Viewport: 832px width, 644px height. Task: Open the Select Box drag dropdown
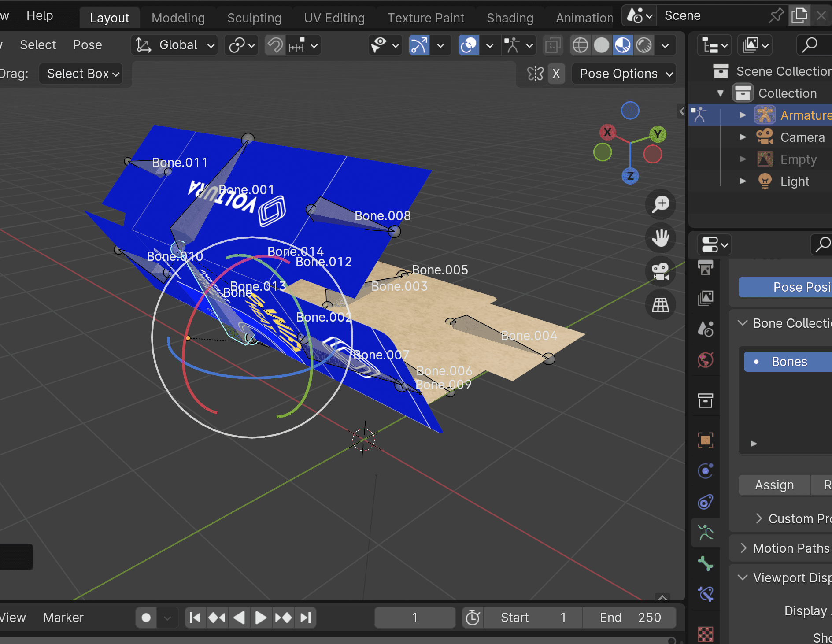[x=81, y=74]
